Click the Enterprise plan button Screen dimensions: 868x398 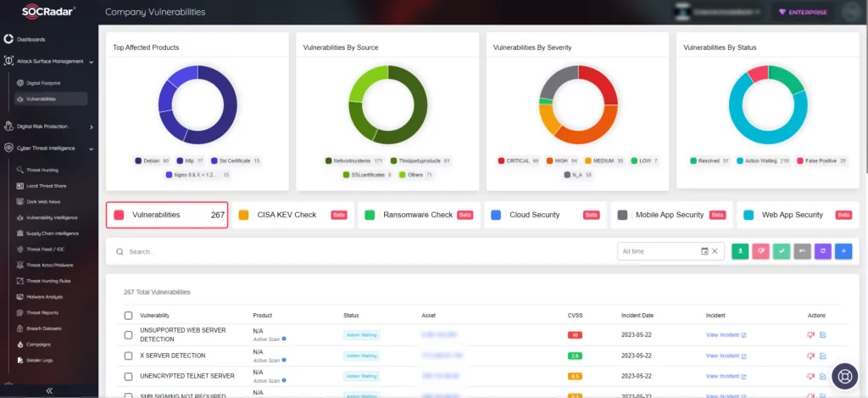[804, 12]
